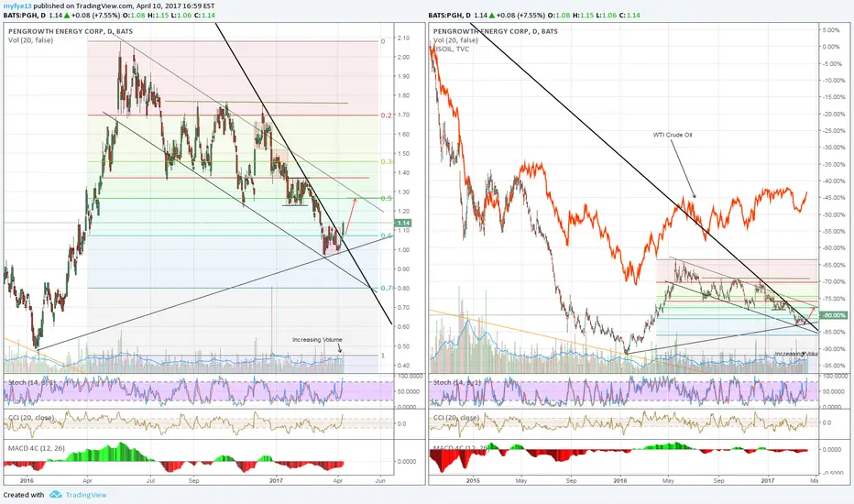This screenshot has height=504, width=854.
Task: Click the green up-triangle in right chart header
Action: (x=492, y=16)
